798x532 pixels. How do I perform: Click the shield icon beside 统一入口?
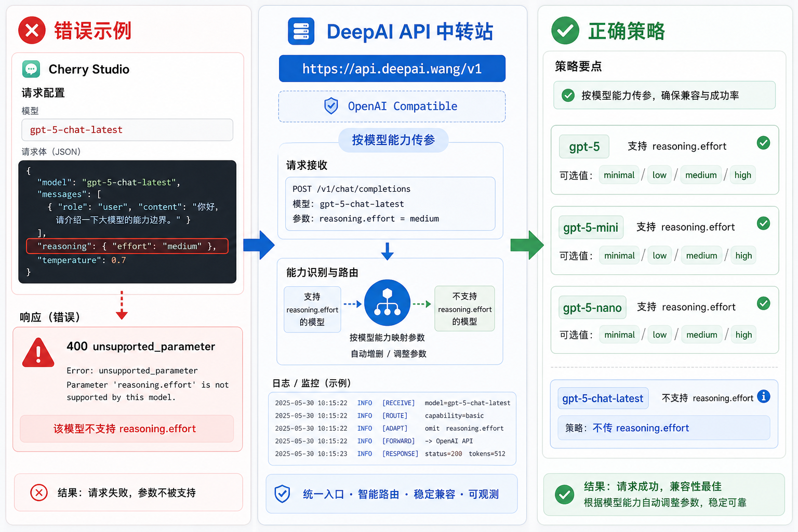coord(282,494)
